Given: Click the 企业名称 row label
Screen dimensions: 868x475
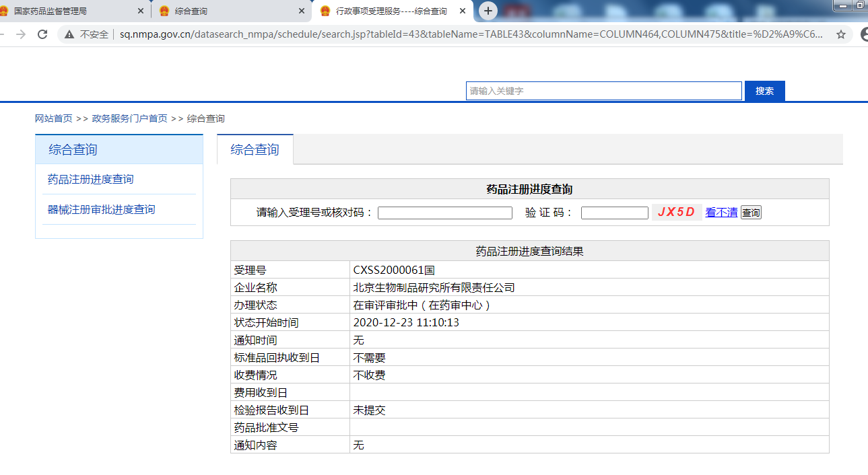Looking at the screenshot, I should coord(255,287).
